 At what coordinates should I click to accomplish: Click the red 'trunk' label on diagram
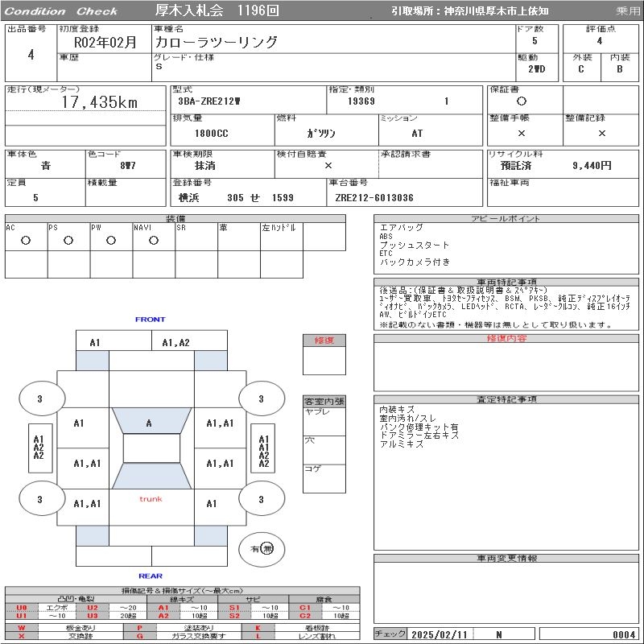tap(151, 499)
